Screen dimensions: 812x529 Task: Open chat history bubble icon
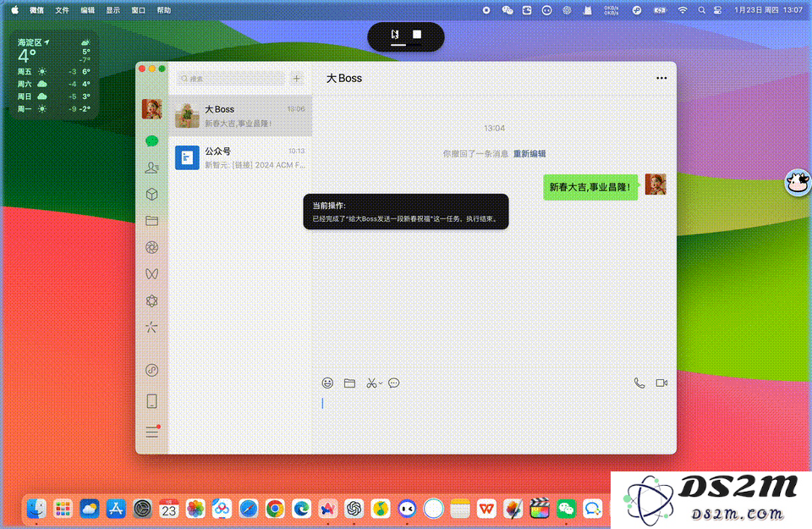pyautogui.click(x=393, y=383)
